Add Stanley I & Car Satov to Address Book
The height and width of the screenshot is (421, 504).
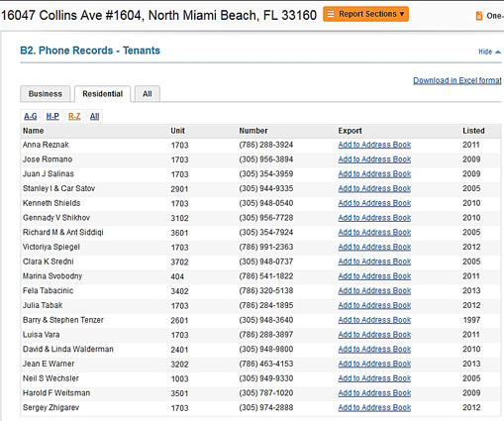tap(374, 188)
